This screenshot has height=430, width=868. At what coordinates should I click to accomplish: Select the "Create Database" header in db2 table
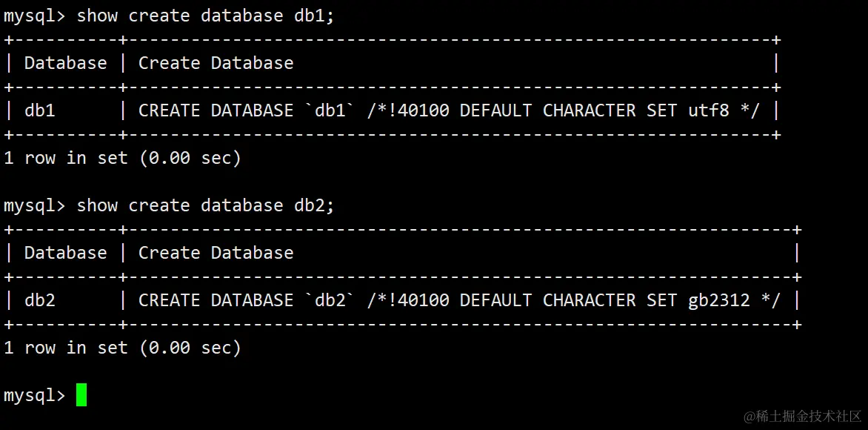coord(216,253)
